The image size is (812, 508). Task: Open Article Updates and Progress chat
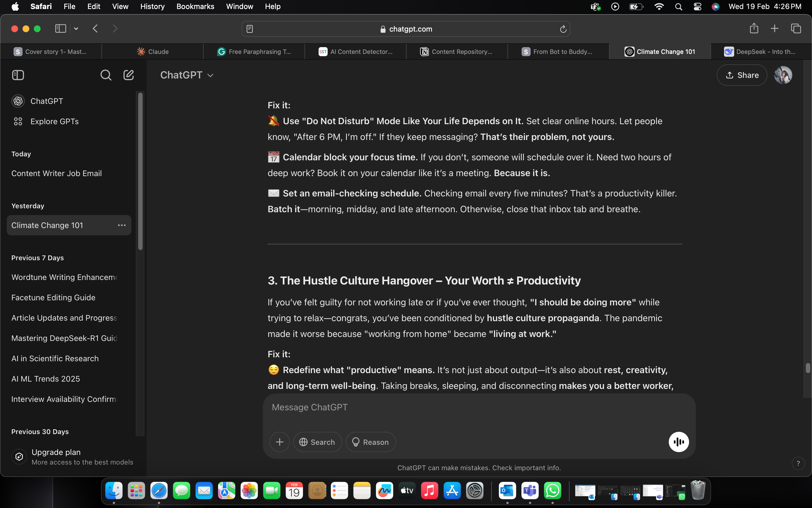pyautogui.click(x=69, y=318)
